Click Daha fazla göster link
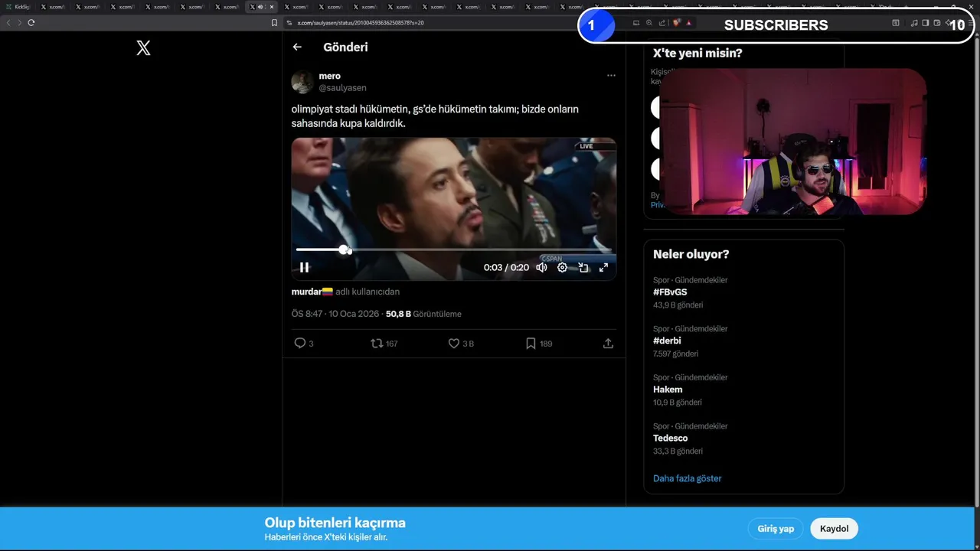 687,478
